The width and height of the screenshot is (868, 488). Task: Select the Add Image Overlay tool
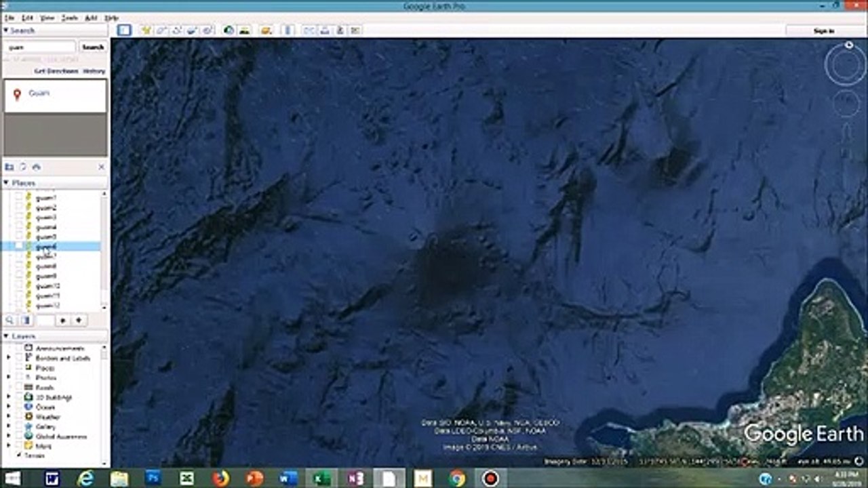(x=193, y=30)
